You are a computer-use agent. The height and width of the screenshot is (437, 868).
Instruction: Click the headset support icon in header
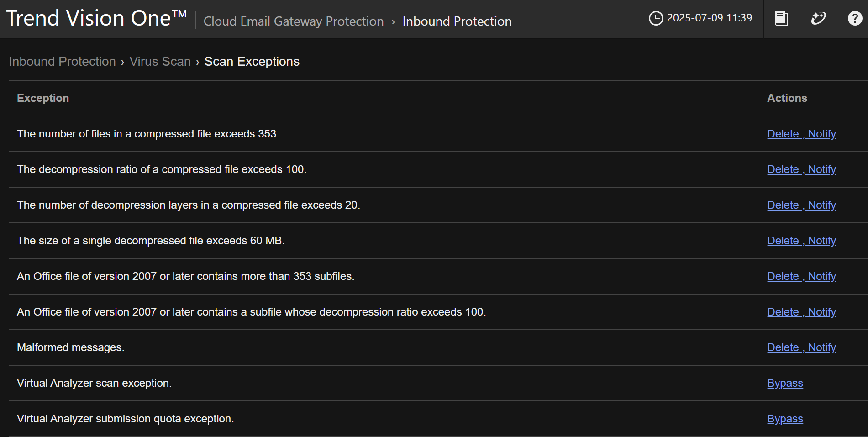click(818, 18)
